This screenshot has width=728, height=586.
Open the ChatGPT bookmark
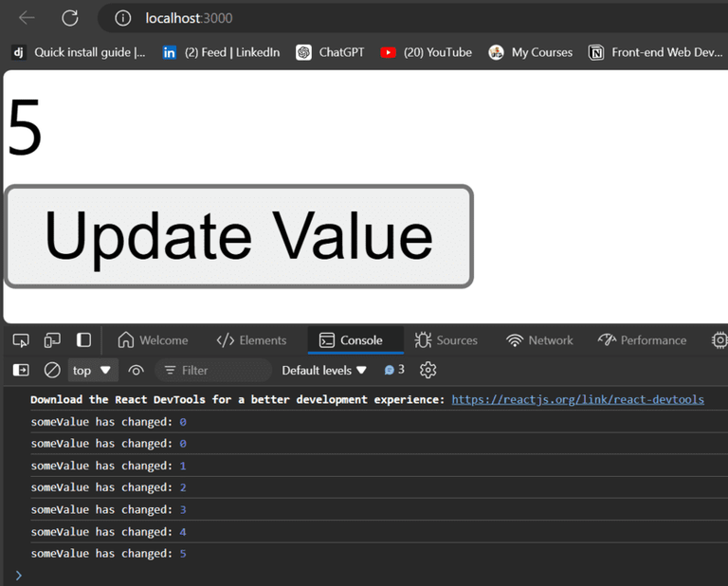pyautogui.click(x=330, y=52)
